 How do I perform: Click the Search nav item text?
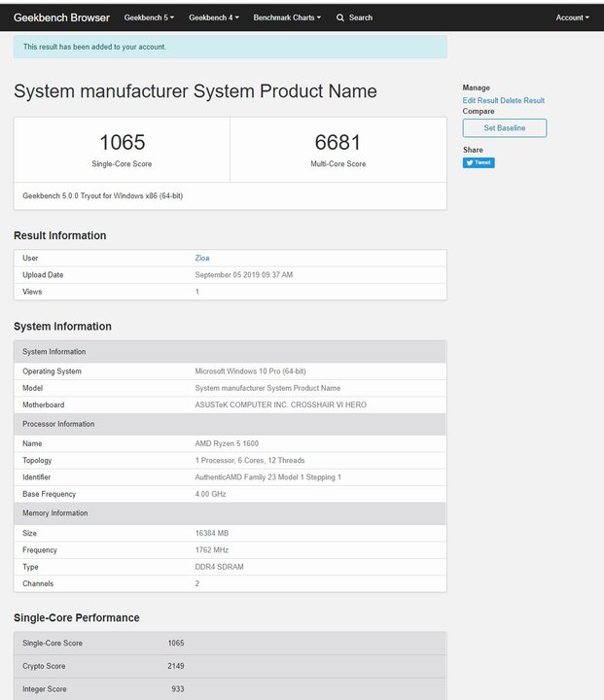click(361, 17)
